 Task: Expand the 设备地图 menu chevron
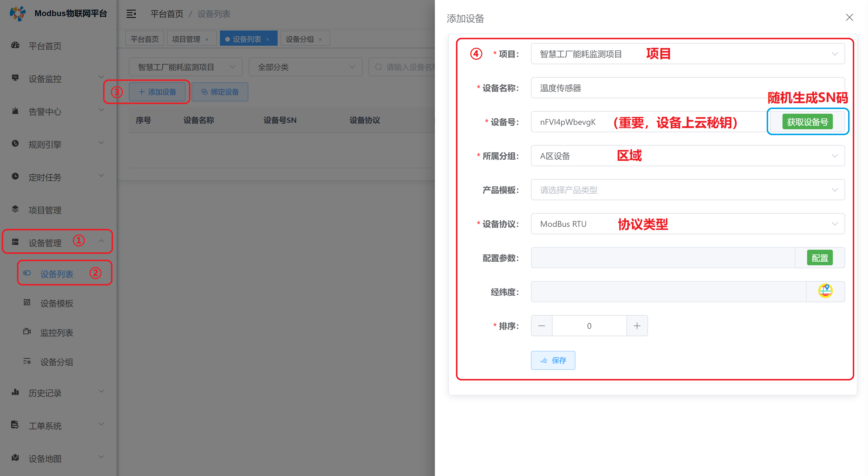pyautogui.click(x=101, y=457)
